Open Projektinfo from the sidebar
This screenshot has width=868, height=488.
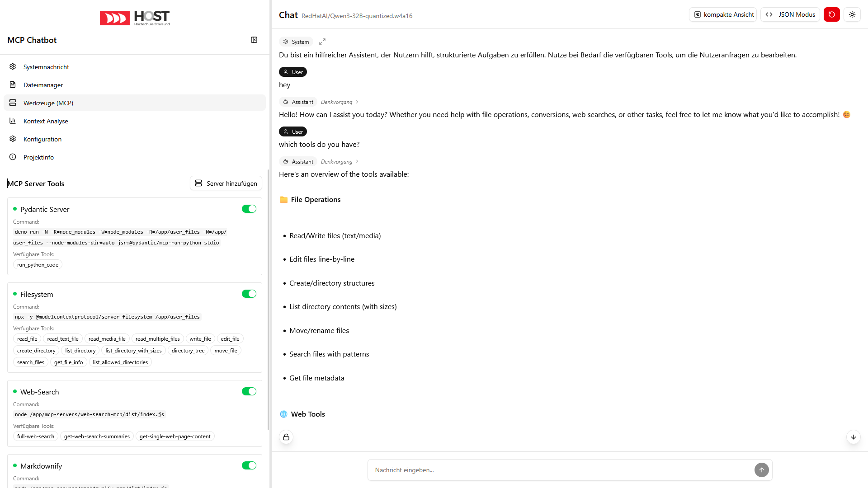(38, 157)
